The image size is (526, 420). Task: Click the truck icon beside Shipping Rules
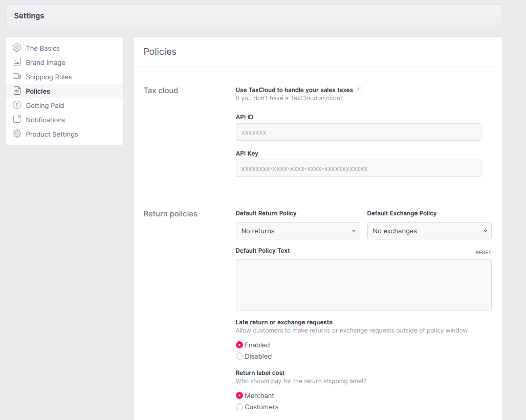tap(17, 77)
